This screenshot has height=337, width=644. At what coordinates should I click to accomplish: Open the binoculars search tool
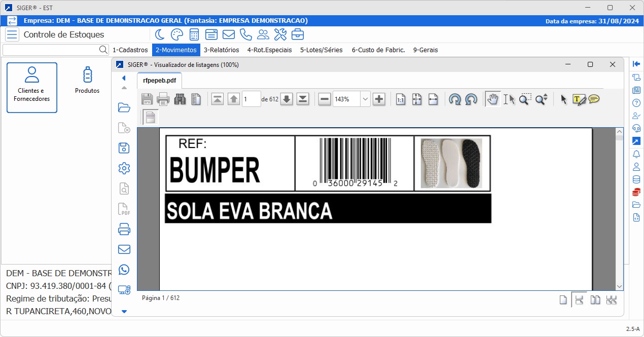[x=180, y=99]
